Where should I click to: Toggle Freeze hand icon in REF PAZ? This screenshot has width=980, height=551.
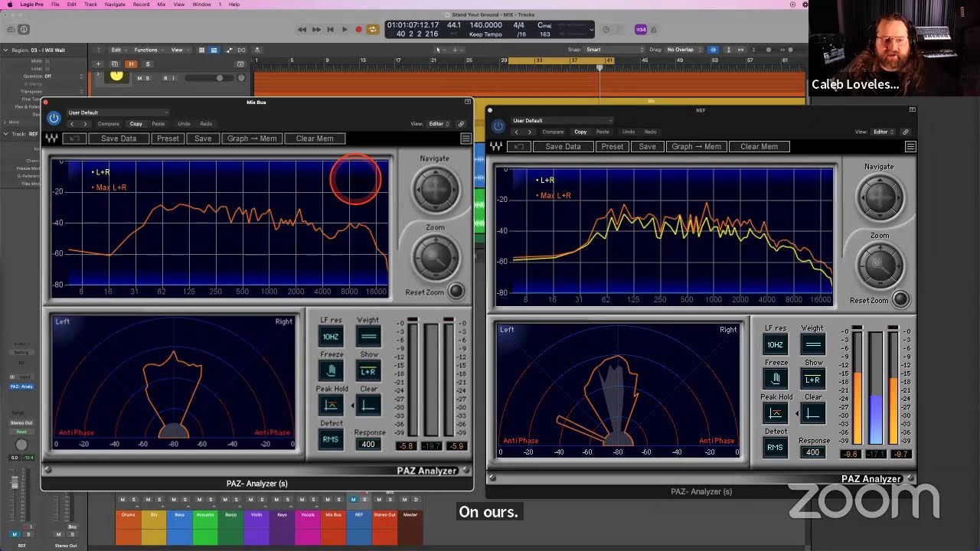(776, 378)
